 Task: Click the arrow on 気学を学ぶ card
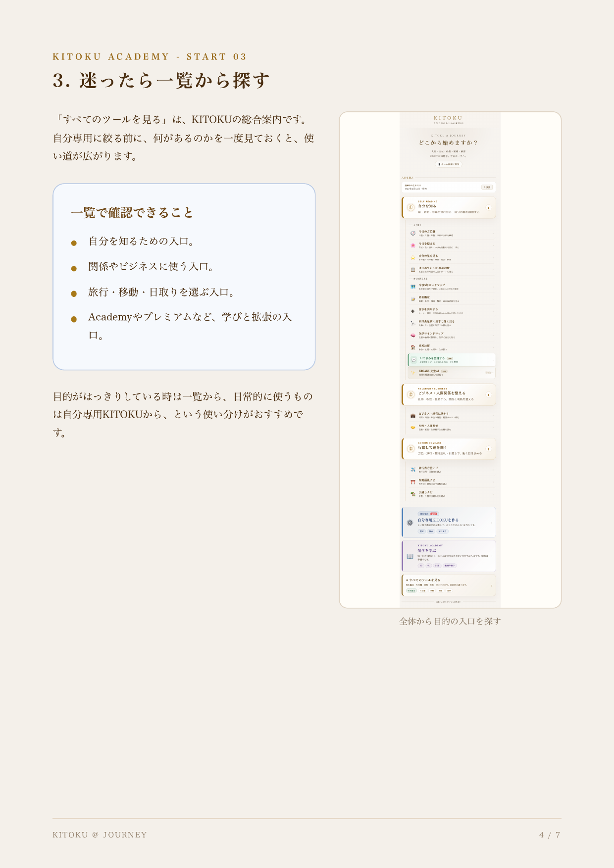[492, 556]
